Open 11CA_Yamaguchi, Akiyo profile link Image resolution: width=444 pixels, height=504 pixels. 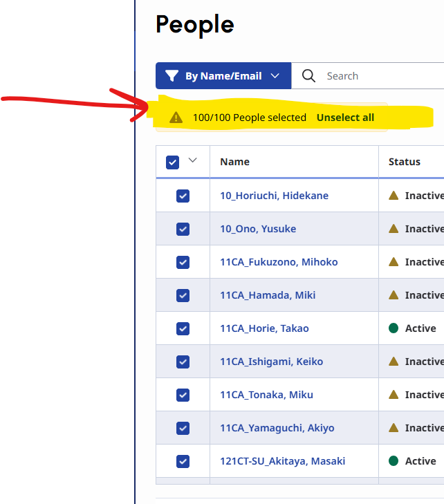click(x=277, y=428)
